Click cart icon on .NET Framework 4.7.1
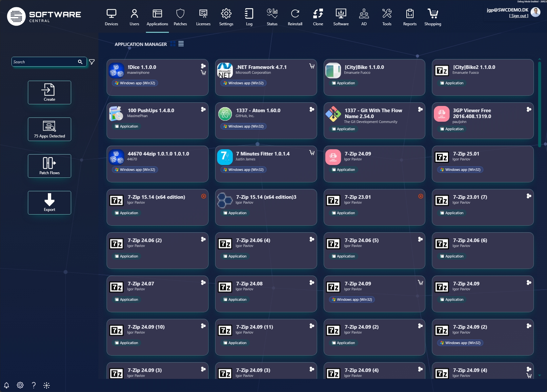This screenshot has height=392, width=547. tap(312, 66)
